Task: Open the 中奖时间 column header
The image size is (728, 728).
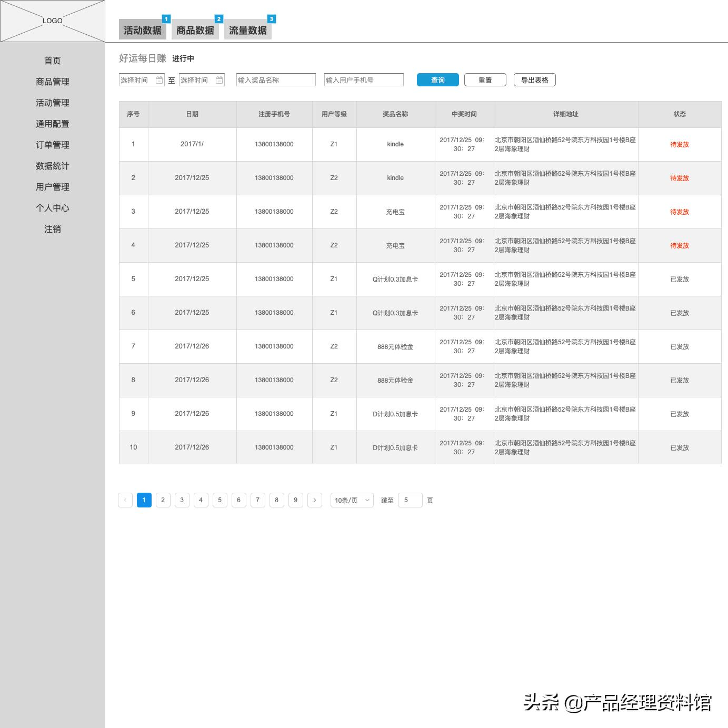Action: pyautogui.click(x=464, y=114)
